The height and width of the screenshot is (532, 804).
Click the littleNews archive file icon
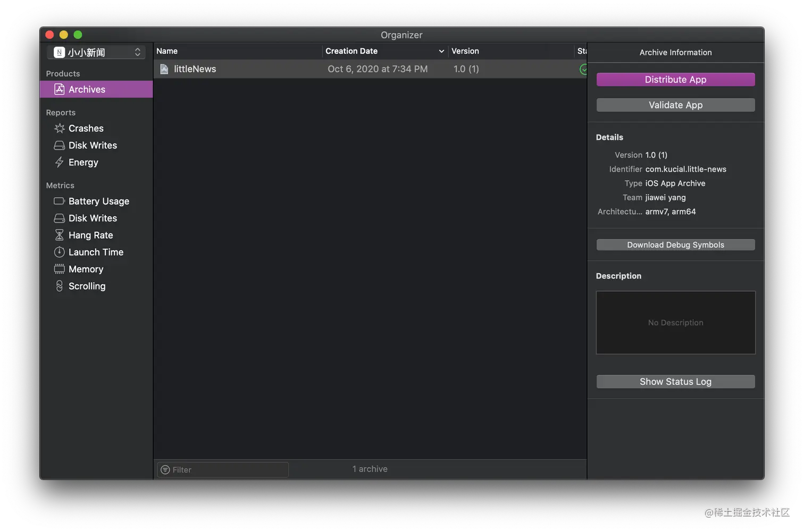[164, 69]
